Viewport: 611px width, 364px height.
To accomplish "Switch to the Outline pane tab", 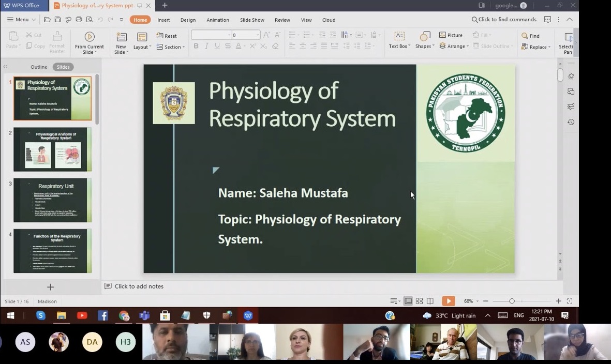I will point(39,67).
